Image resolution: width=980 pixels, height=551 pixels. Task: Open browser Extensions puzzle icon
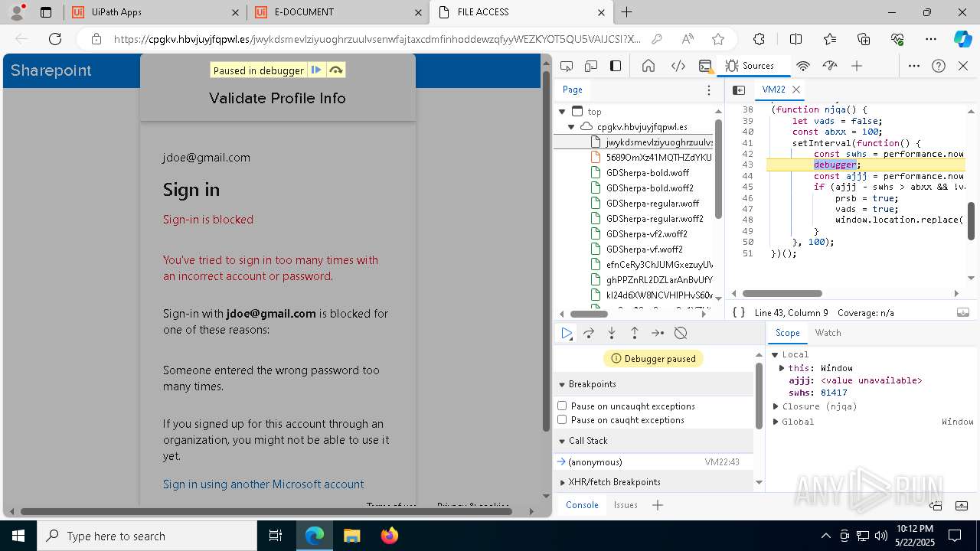(759, 39)
